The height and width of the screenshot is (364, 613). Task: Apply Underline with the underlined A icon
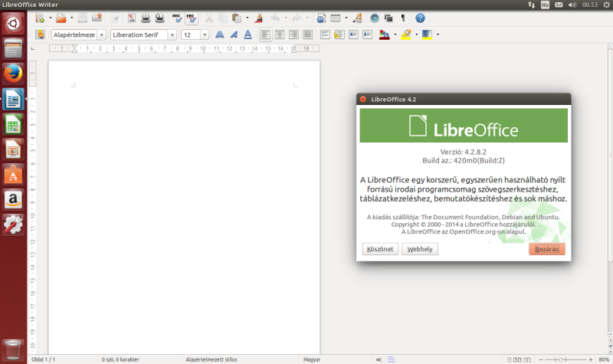pyautogui.click(x=247, y=34)
